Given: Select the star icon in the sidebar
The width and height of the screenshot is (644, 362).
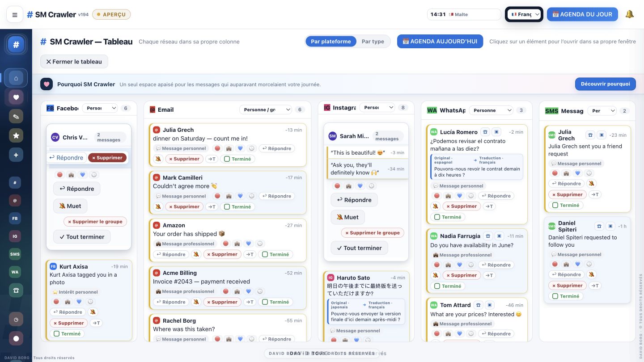Looking at the screenshot, I should point(16,135).
